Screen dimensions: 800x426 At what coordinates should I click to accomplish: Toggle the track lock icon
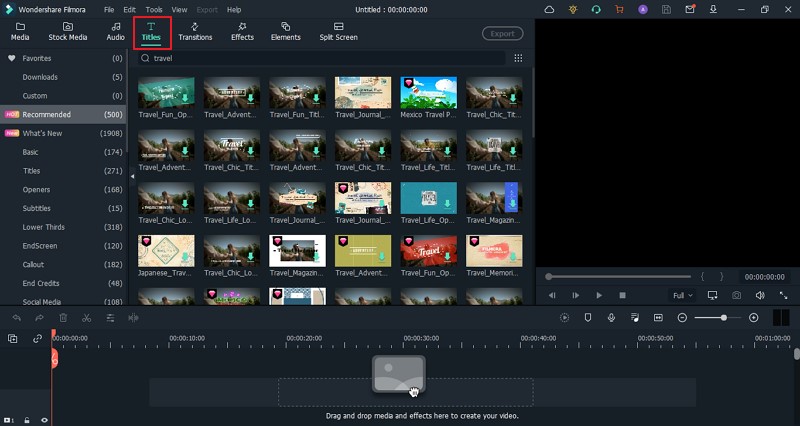[x=27, y=420]
